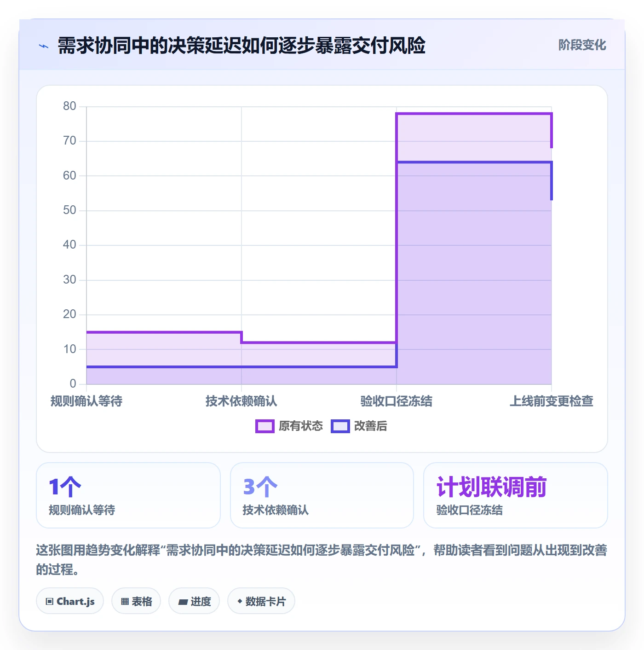Screen dimensions: 644x650
Task: Toggle the 原有状态 legend swatch
Action: pyautogui.click(x=264, y=426)
